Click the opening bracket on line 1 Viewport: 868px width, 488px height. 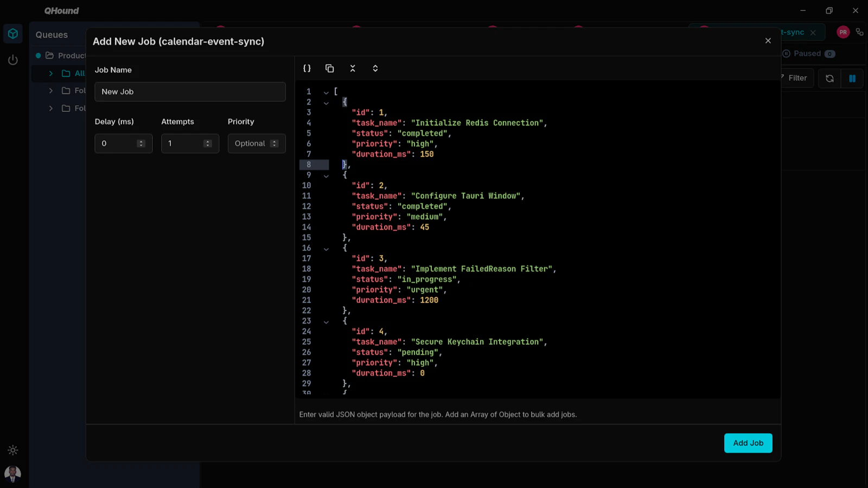click(x=336, y=91)
